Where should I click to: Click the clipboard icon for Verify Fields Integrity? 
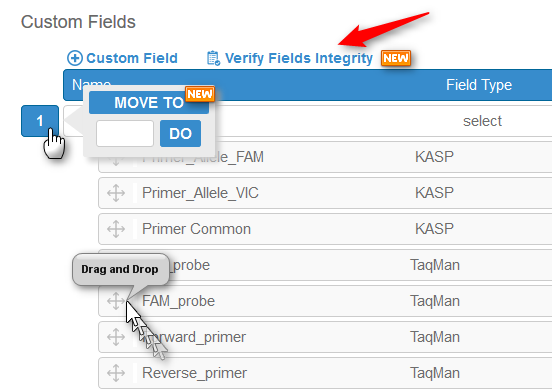pyautogui.click(x=213, y=58)
